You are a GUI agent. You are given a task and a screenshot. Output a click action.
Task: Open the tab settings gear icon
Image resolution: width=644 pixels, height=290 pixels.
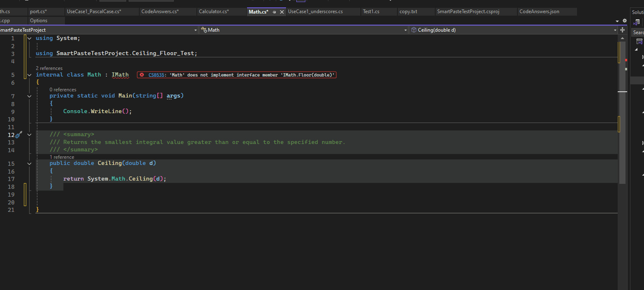(x=625, y=21)
